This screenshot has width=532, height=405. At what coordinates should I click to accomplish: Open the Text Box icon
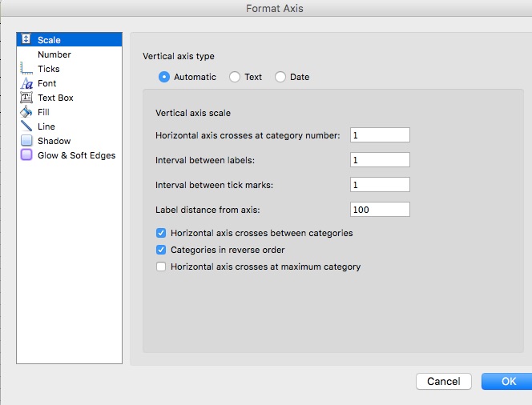point(26,98)
